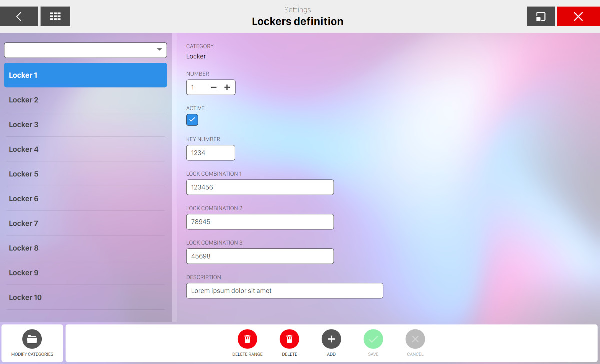Select Locker 2 in the list
Screen dimensions: 600x364
point(85,100)
